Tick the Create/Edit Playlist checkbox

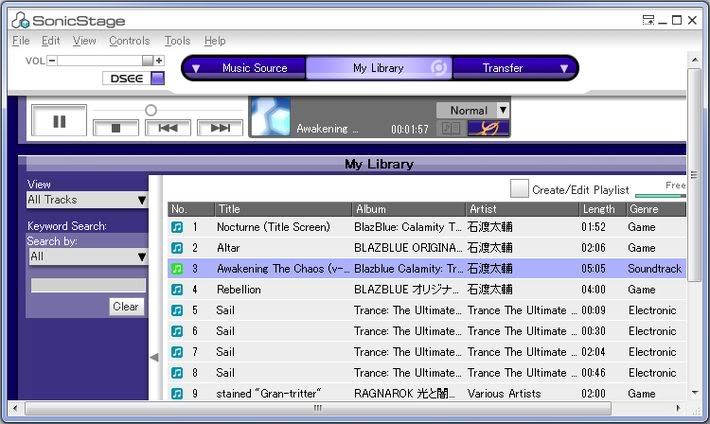click(519, 188)
